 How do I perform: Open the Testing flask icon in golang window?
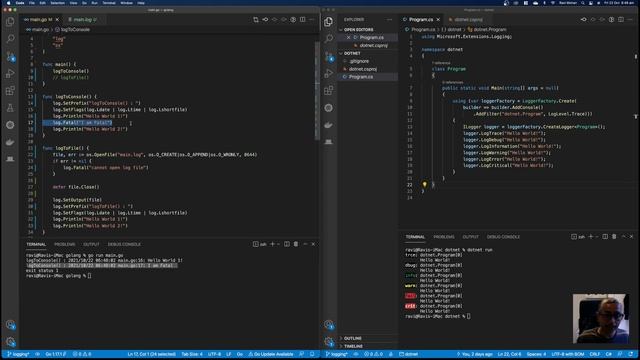10,108
